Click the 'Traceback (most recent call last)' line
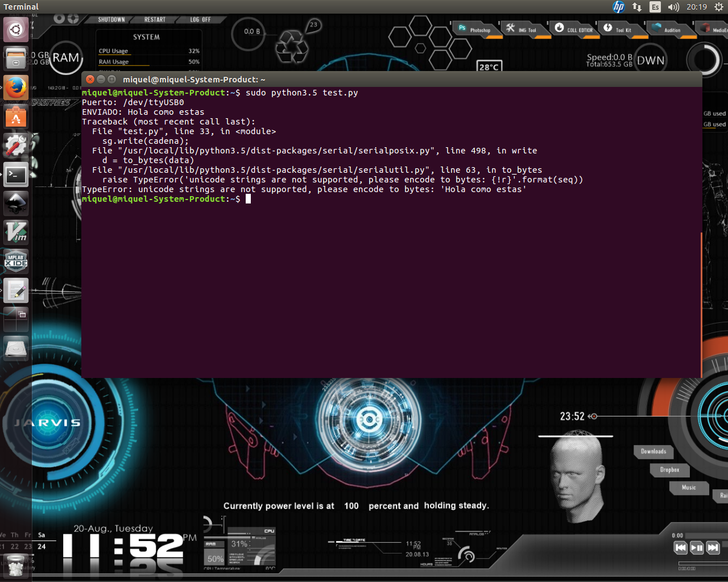The height and width of the screenshot is (582, 728). [169, 122]
